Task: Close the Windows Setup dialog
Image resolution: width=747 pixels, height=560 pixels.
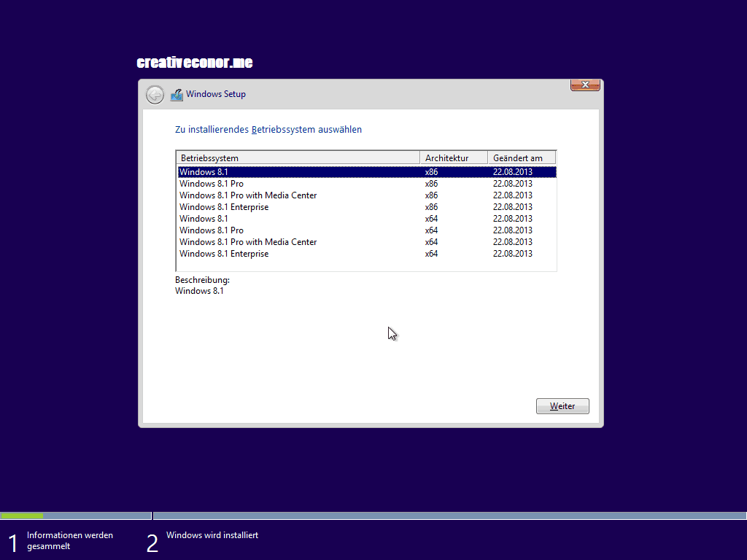Action: [585, 85]
